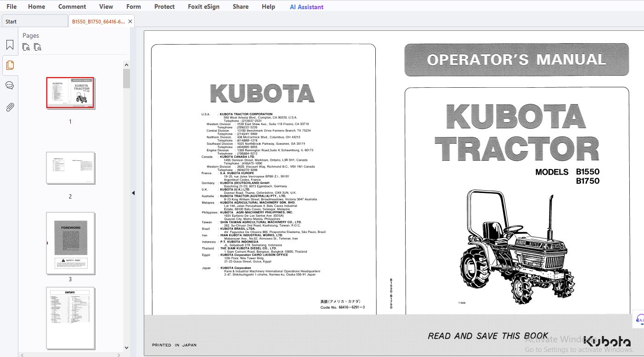Screen dimensions: 644x357
Task: Click "Code No. 66416-6291-3" text
Action: pos(342,307)
